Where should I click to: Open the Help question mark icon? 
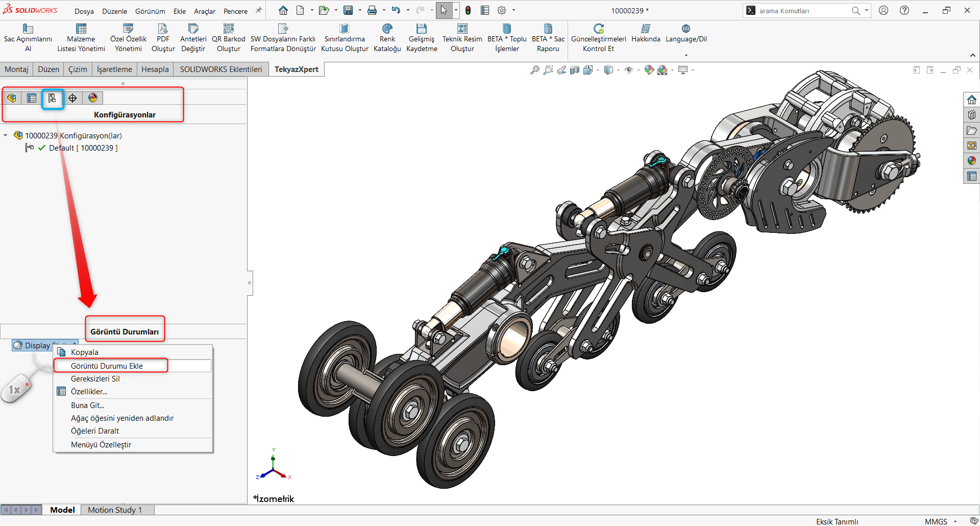point(904,10)
